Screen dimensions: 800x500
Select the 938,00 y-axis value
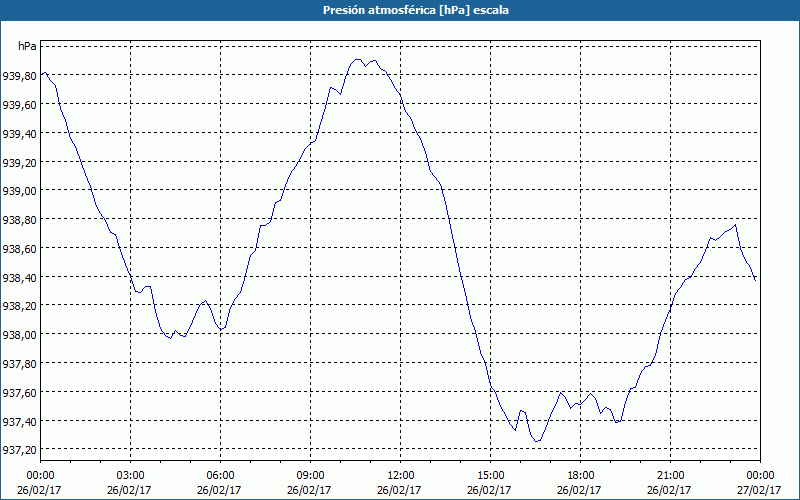[x=19, y=335]
